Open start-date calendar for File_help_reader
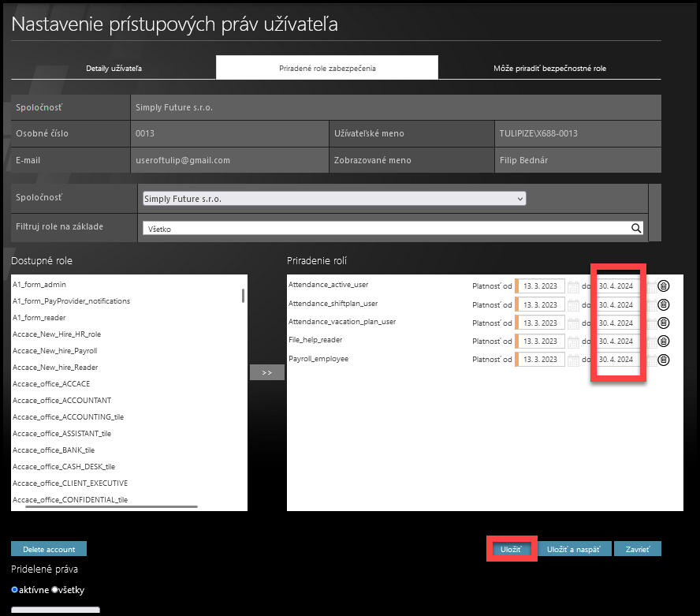Screen dimensions: 700x616 tap(573, 341)
